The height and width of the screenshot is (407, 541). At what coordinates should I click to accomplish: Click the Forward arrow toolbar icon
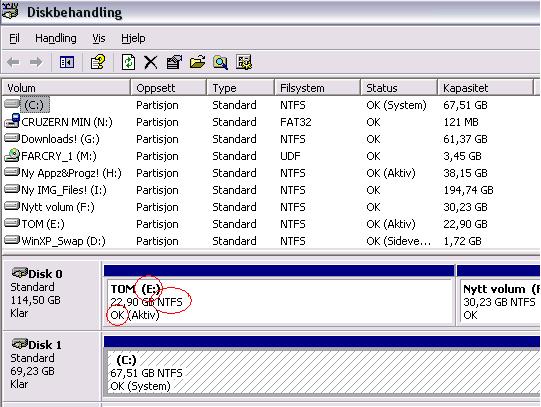[36, 62]
